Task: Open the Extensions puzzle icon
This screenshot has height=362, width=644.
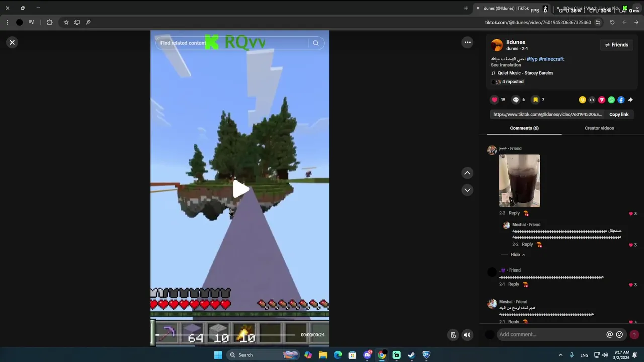Action: 50,22
